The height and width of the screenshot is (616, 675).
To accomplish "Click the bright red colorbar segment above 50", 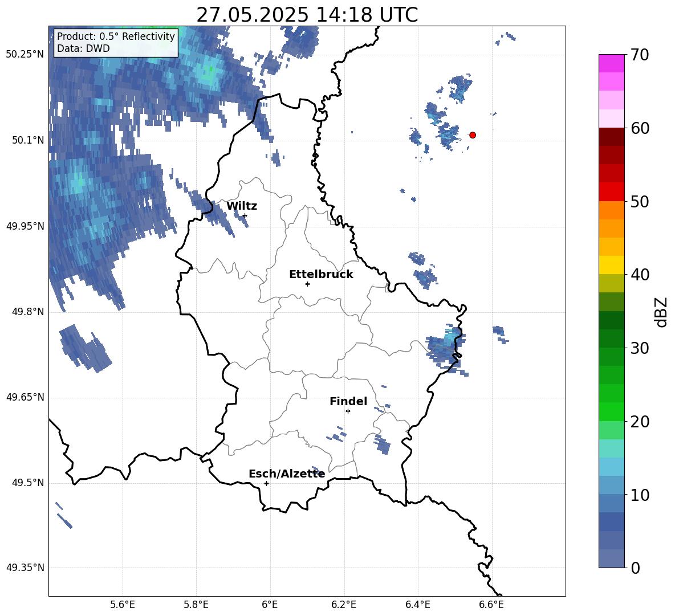I will 611,192.
